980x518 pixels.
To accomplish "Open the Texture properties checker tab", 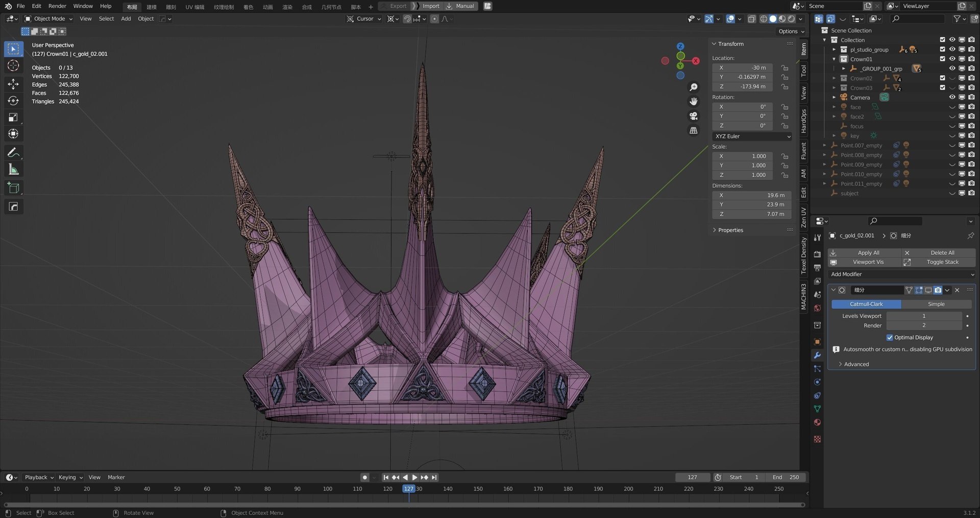I will click(x=817, y=439).
